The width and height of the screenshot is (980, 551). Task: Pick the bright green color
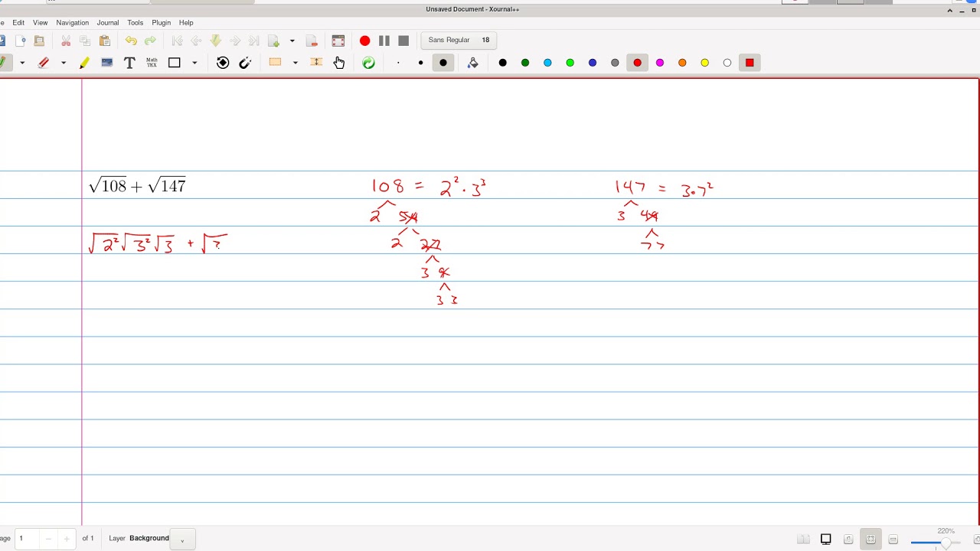[x=570, y=63]
